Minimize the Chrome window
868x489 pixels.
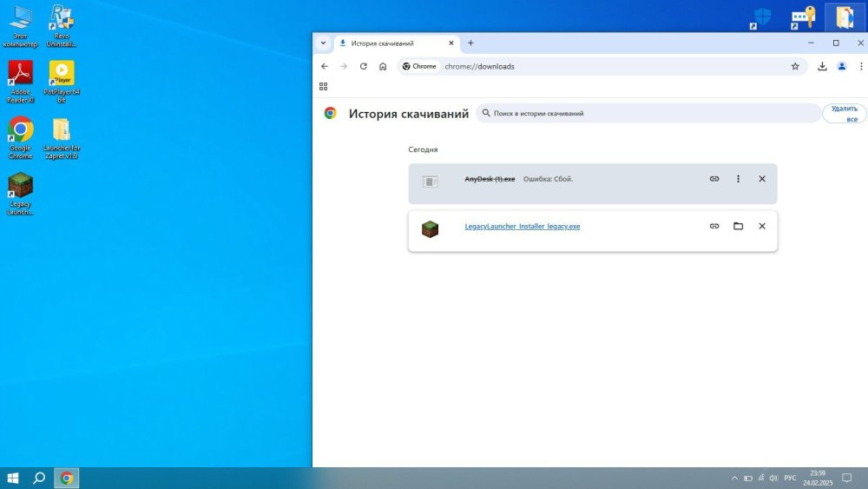click(811, 43)
